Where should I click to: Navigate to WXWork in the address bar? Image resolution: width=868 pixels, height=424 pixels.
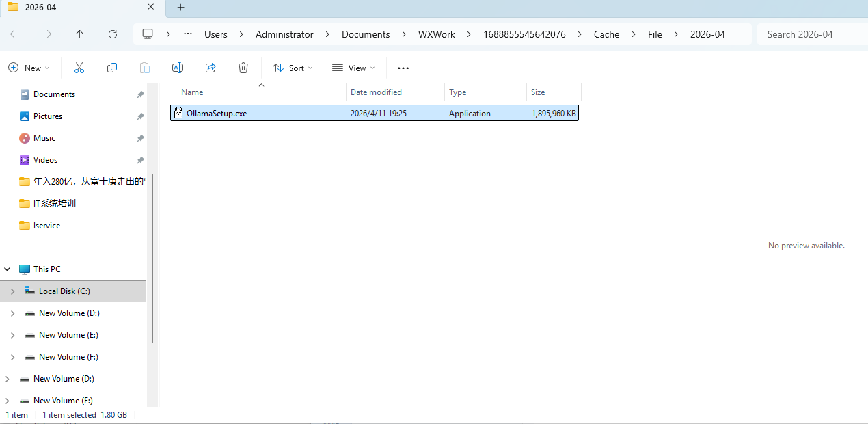point(437,34)
